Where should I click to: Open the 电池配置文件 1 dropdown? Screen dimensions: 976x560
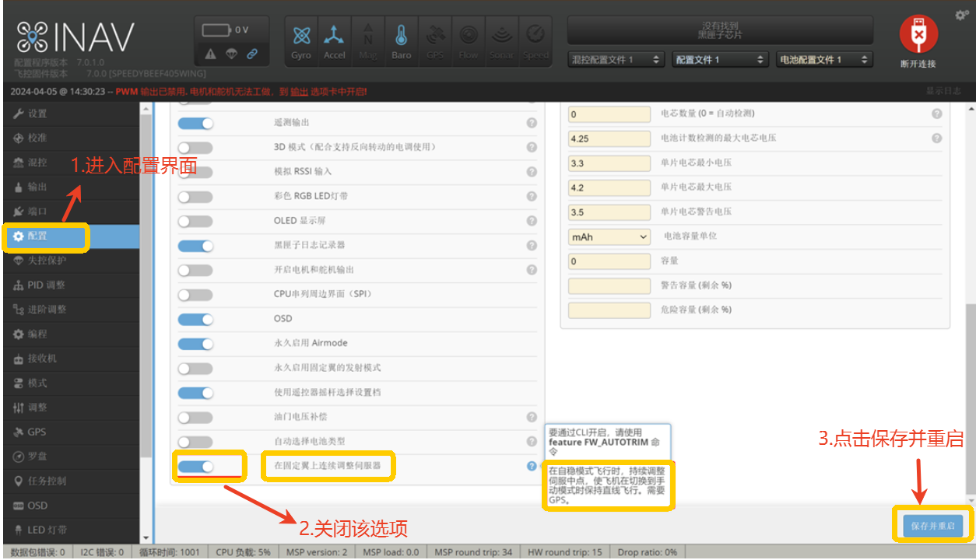click(x=824, y=59)
